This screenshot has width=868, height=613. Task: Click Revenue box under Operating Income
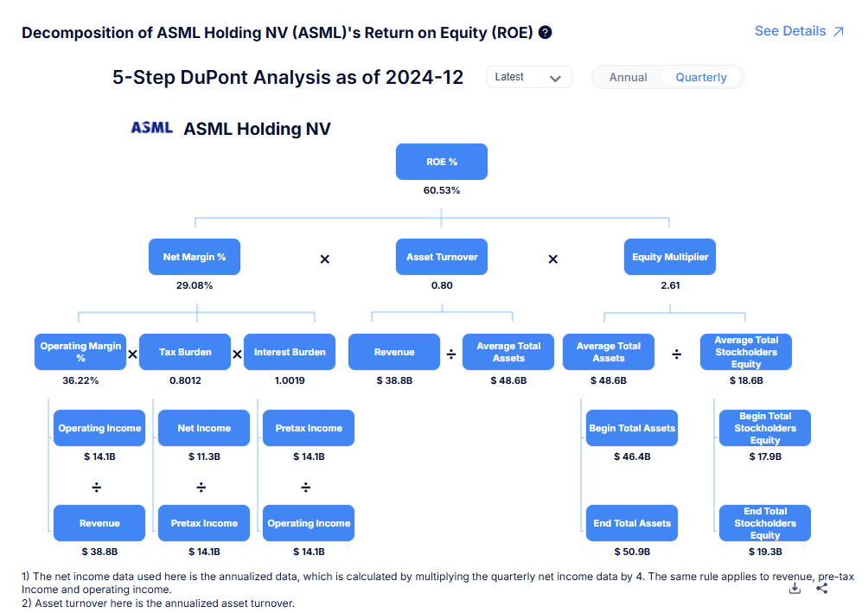click(x=99, y=523)
